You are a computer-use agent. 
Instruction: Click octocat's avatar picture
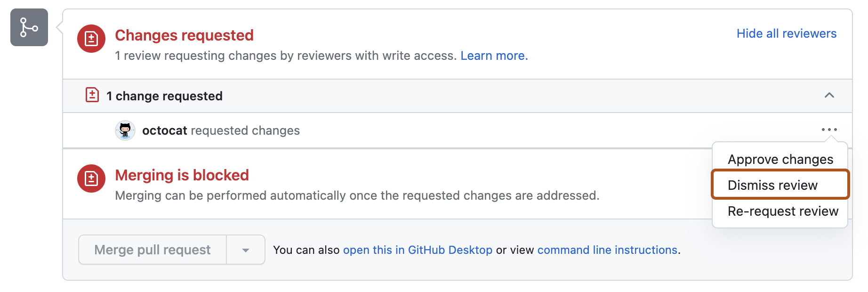[125, 130]
